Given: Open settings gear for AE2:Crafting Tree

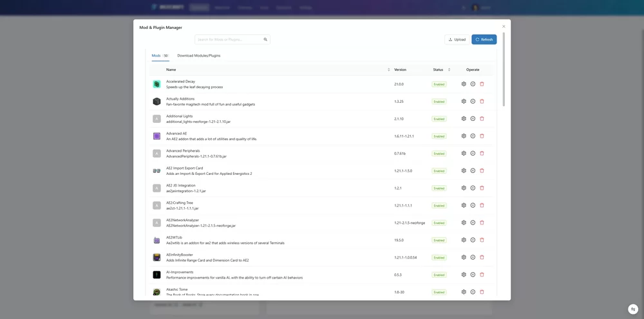Looking at the screenshot, I should pos(464,205).
